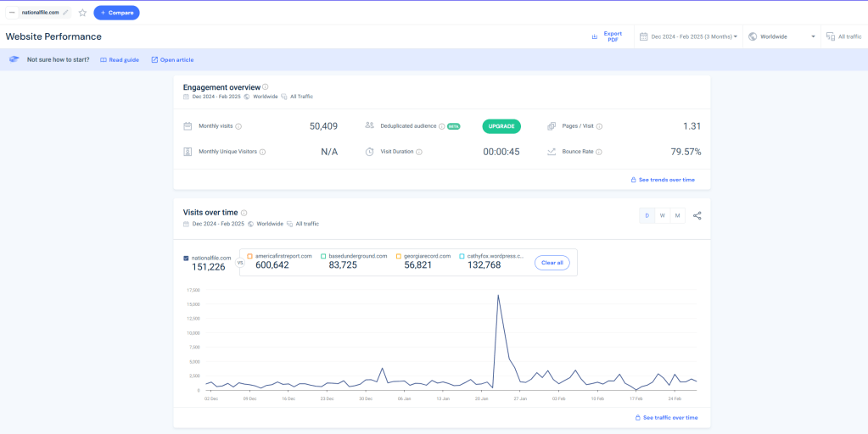Click the Export PDF icon

[595, 36]
